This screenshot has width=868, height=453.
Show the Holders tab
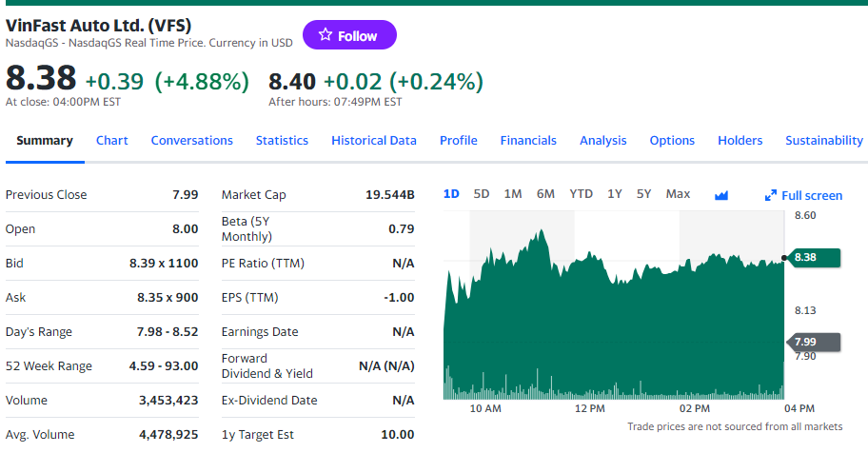(x=740, y=140)
